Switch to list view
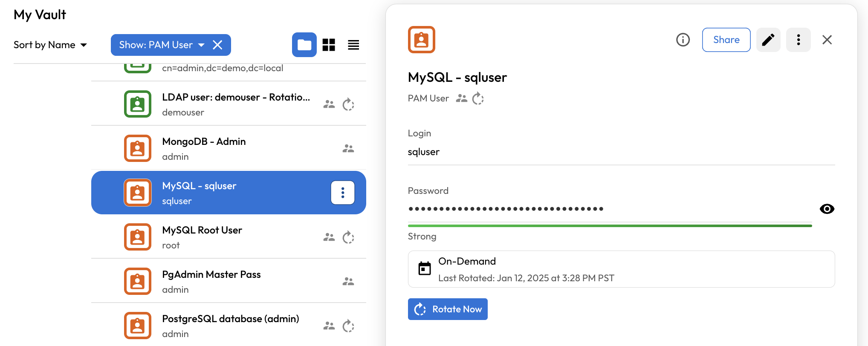The width and height of the screenshot is (868, 346). pyautogui.click(x=353, y=45)
